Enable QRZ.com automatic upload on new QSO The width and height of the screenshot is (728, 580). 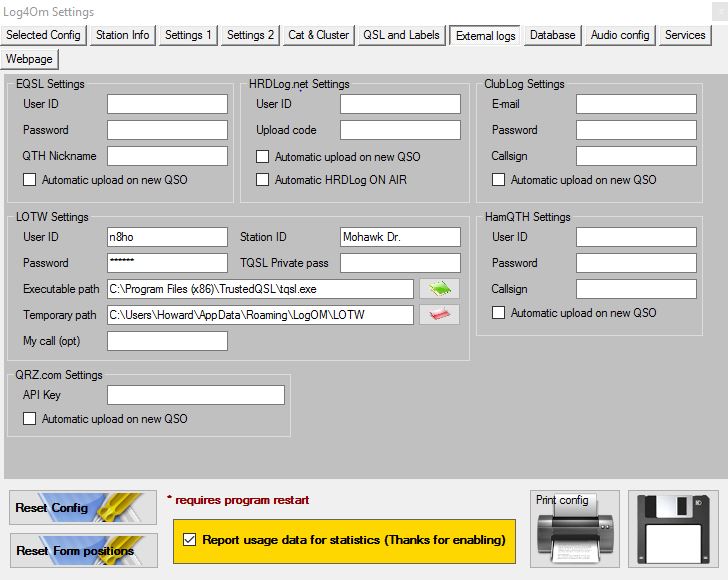(29, 418)
